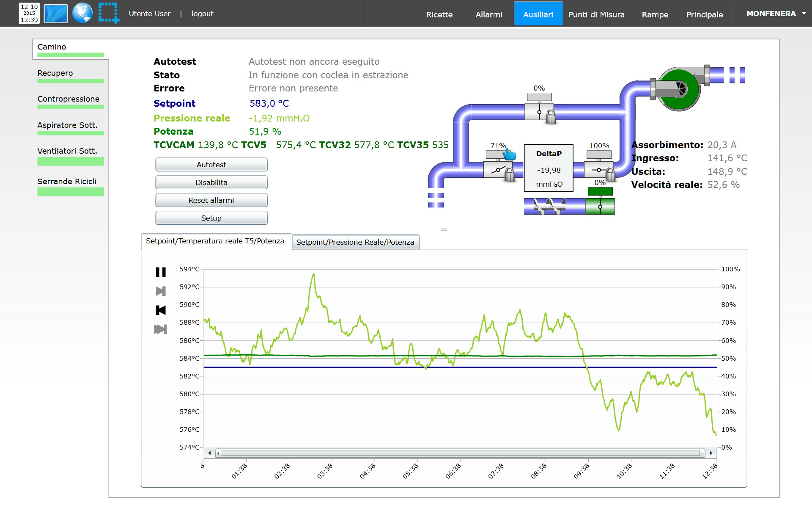This screenshot has width=812, height=508.
Task: Click the dashed selection capture icon
Action: point(109,13)
